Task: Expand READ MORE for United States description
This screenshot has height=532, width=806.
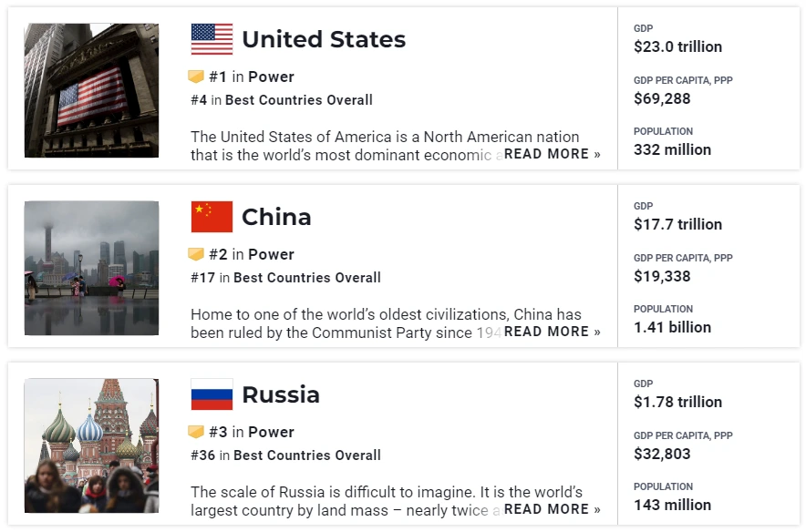Action: coord(552,154)
